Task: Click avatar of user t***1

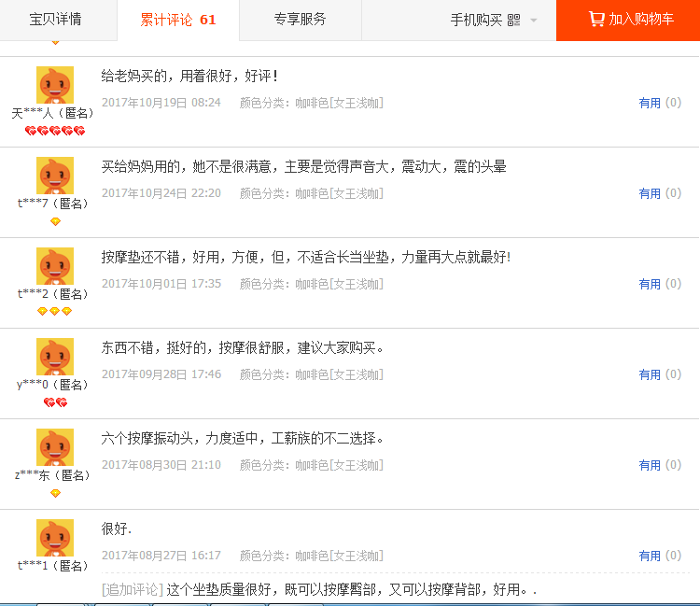Action: [55, 538]
